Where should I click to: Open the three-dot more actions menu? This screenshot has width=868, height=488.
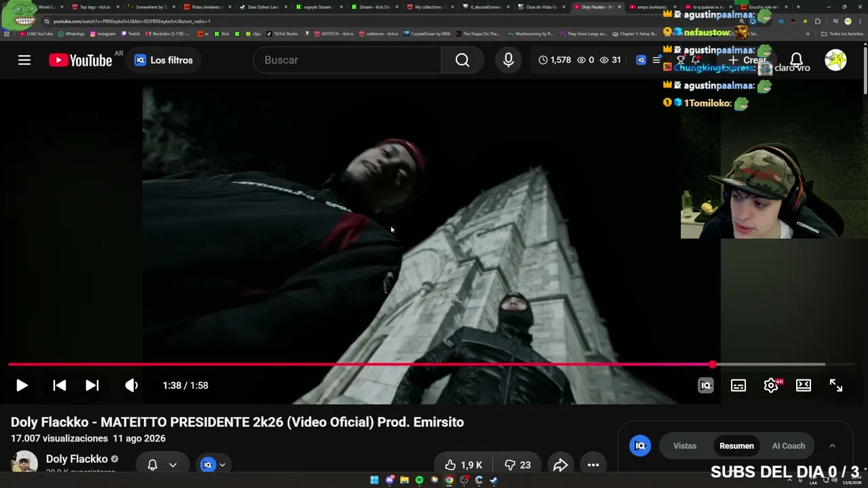[x=593, y=465]
